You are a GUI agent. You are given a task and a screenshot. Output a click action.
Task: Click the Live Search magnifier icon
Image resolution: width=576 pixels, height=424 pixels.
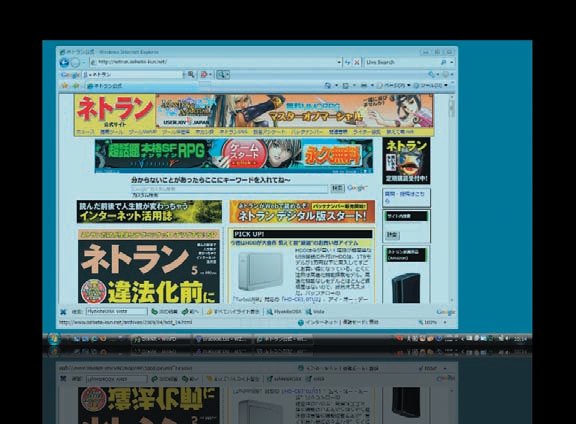[443, 62]
